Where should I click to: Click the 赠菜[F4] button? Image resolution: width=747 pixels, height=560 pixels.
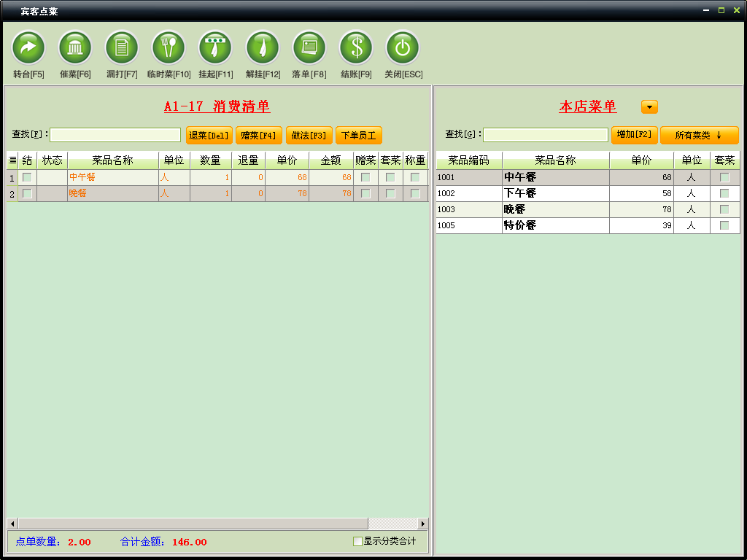click(x=259, y=135)
